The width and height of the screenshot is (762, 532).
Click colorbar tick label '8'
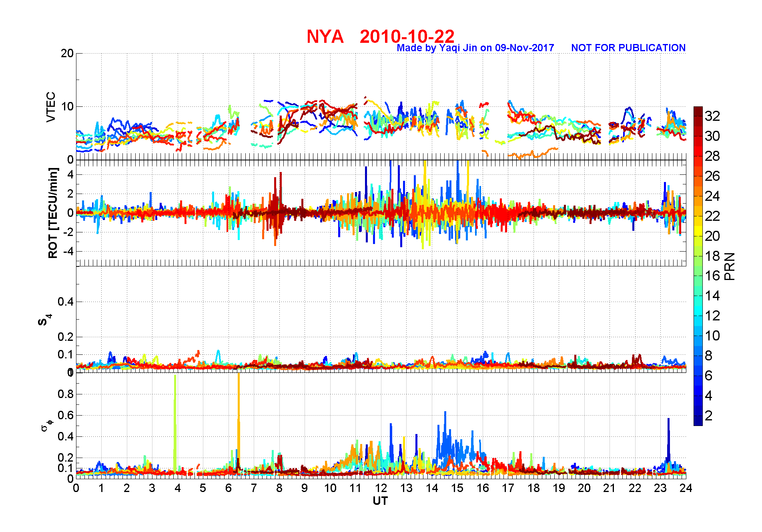(x=709, y=356)
